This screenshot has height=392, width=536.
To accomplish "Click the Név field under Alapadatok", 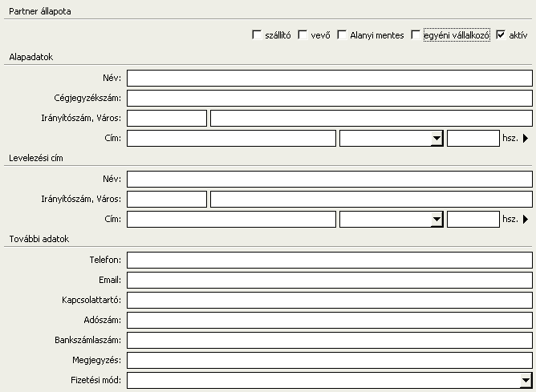I will (x=330, y=79).
